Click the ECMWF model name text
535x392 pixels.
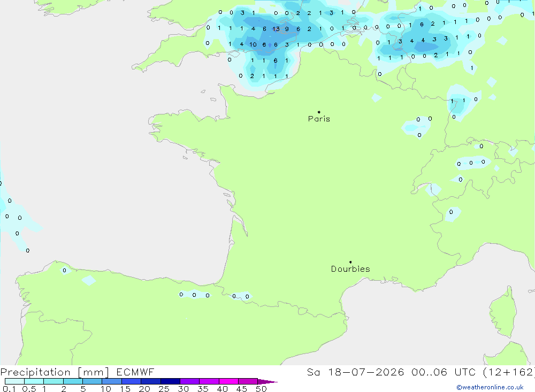(135, 372)
